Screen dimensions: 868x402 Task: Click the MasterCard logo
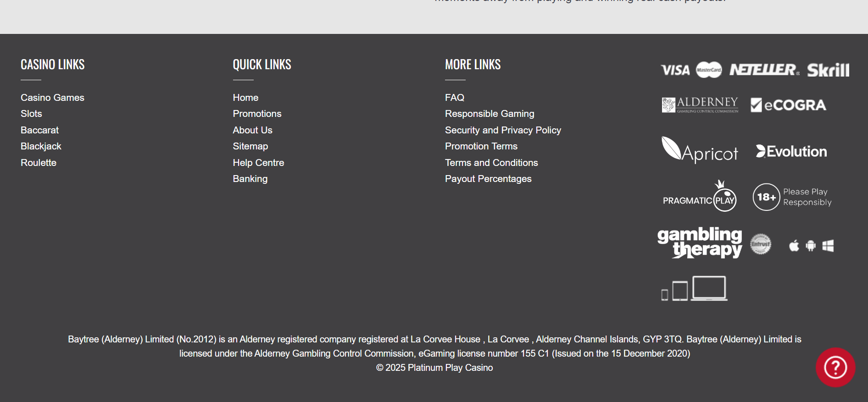pos(709,70)
